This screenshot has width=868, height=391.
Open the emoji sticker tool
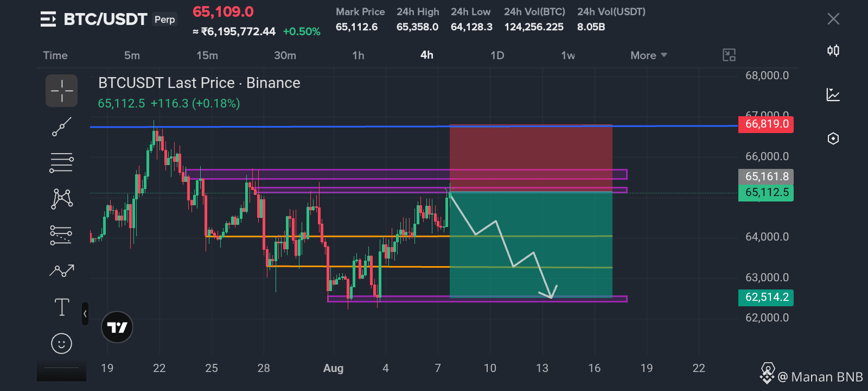[x=61, y=343]
